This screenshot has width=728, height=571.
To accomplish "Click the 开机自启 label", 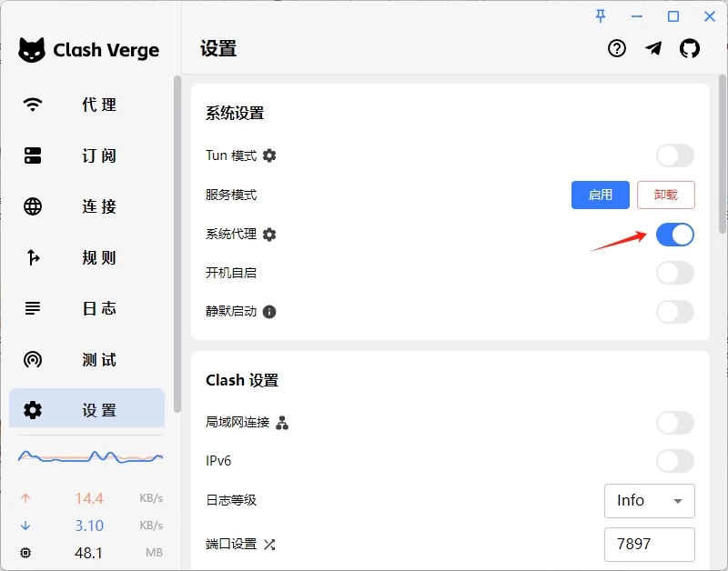I will pyautogui.click(x=231, y=273).
